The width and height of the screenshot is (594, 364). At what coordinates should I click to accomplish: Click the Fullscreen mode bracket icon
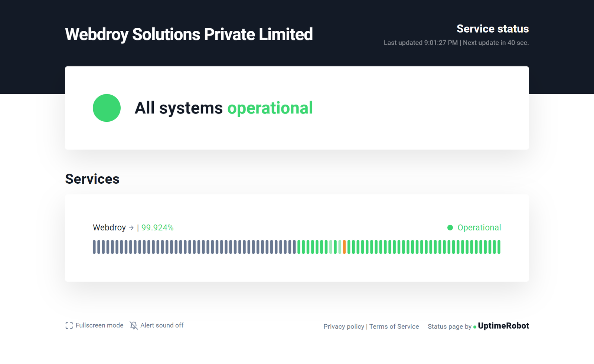point(69,325)
